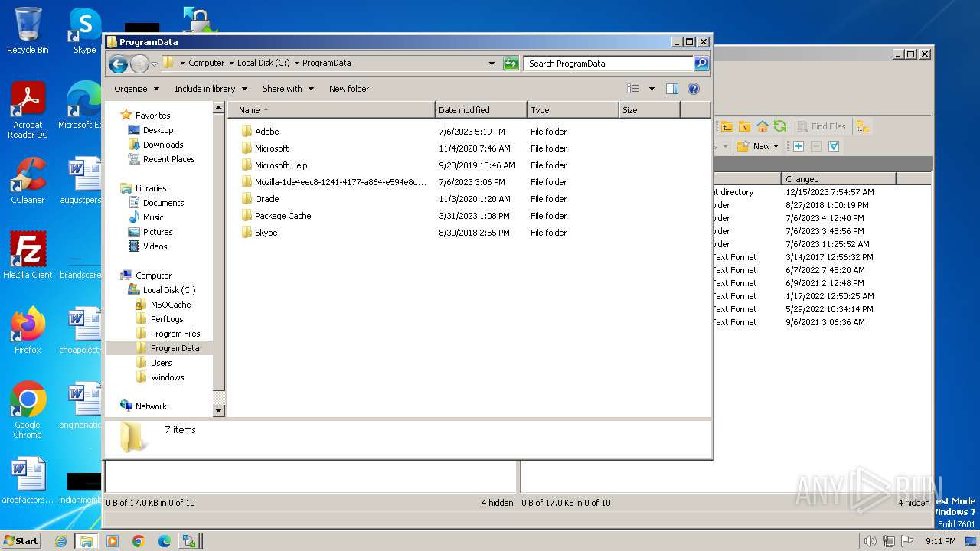
Task: Click the Start button
Action: [x=21, y=541]
